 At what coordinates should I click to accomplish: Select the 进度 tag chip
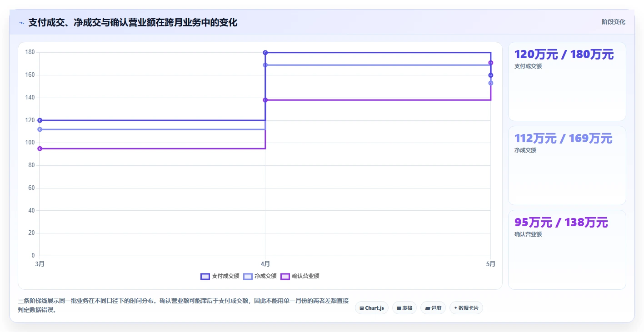[433, 308]
